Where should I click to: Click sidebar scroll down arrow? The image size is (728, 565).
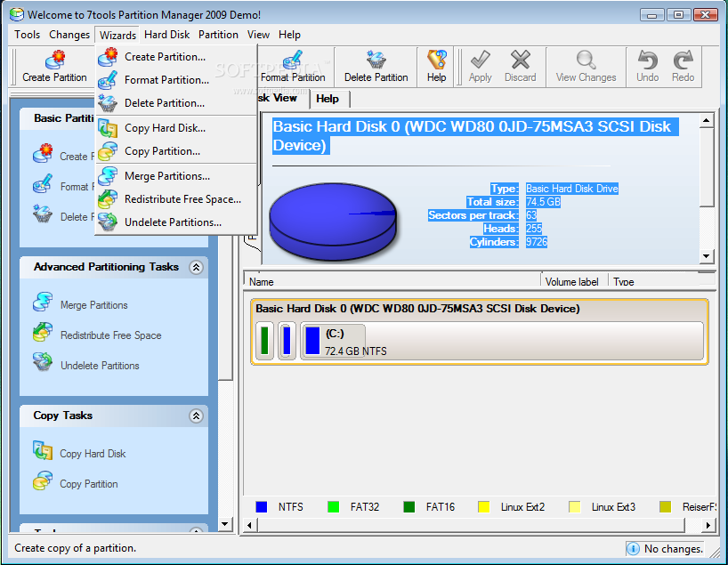pyautogui.click(x=224, y=524)
